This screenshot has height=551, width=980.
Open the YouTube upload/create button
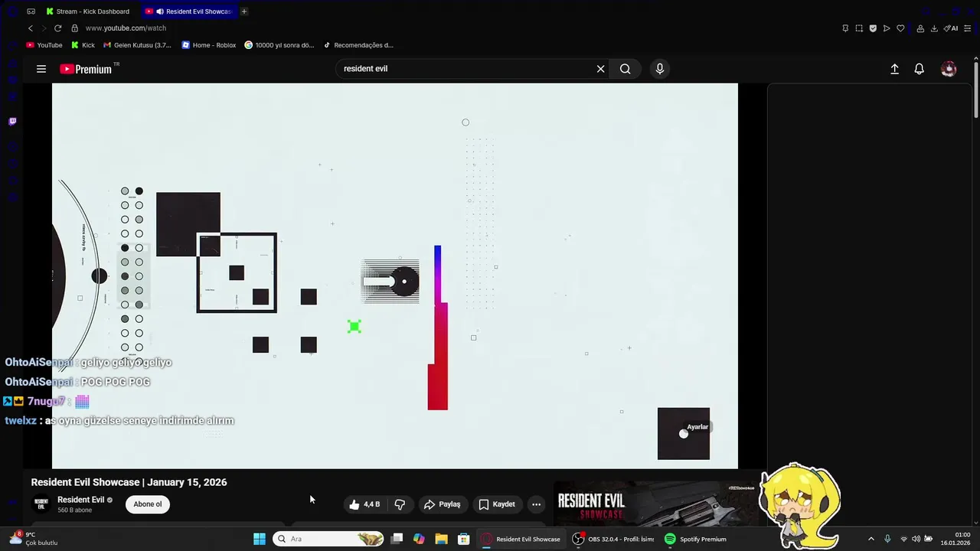pos(894,69)
